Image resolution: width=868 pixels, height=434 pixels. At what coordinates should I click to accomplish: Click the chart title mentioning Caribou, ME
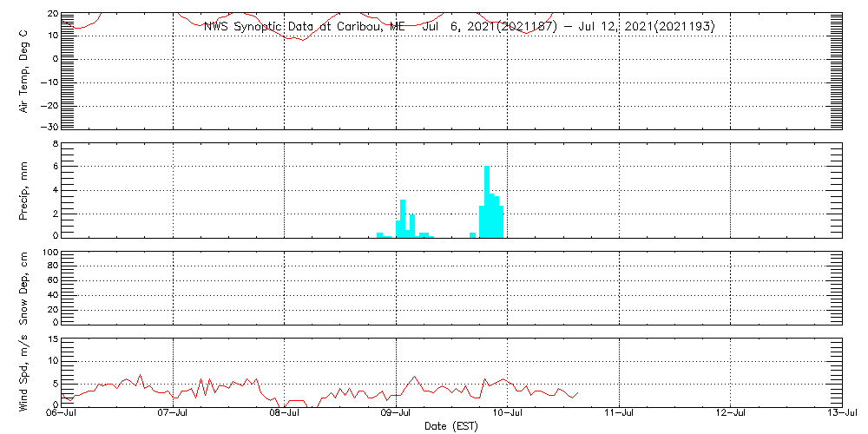pyautogui.click(x=459, y=27)
